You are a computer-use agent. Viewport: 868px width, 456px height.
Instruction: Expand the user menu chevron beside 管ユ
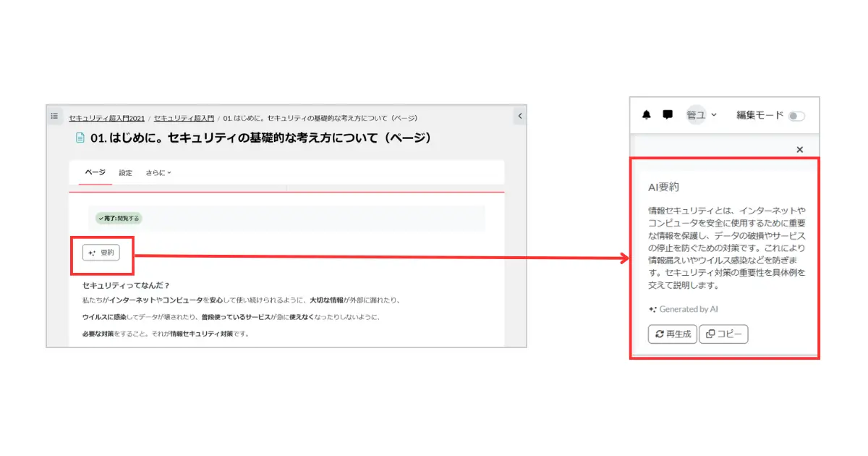point(714,115)
